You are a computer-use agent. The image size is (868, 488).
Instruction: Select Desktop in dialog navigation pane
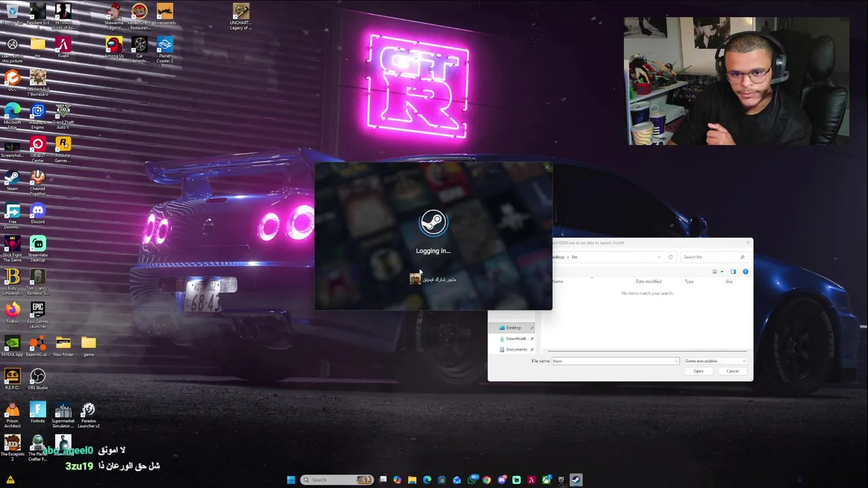513,327
